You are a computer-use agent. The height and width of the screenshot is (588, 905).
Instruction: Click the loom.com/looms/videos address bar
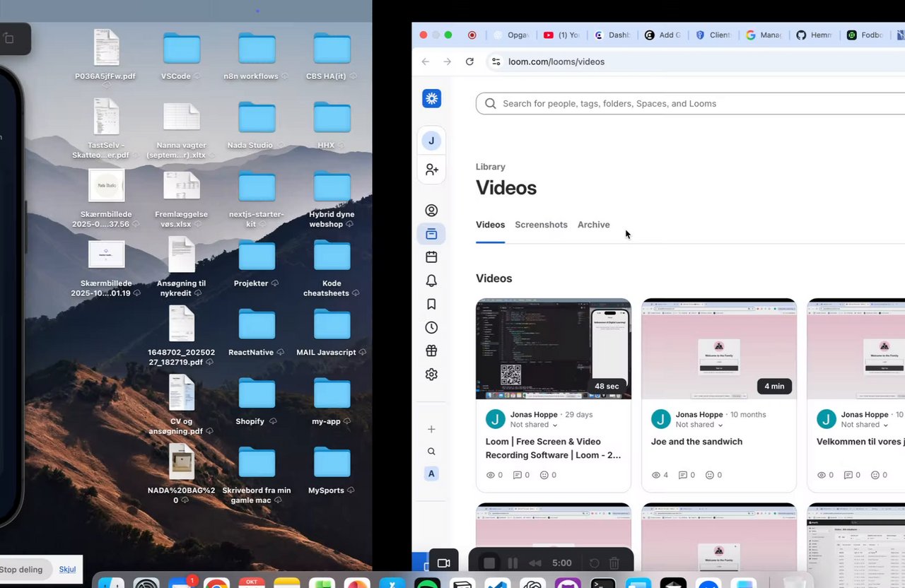pos(696,61)
